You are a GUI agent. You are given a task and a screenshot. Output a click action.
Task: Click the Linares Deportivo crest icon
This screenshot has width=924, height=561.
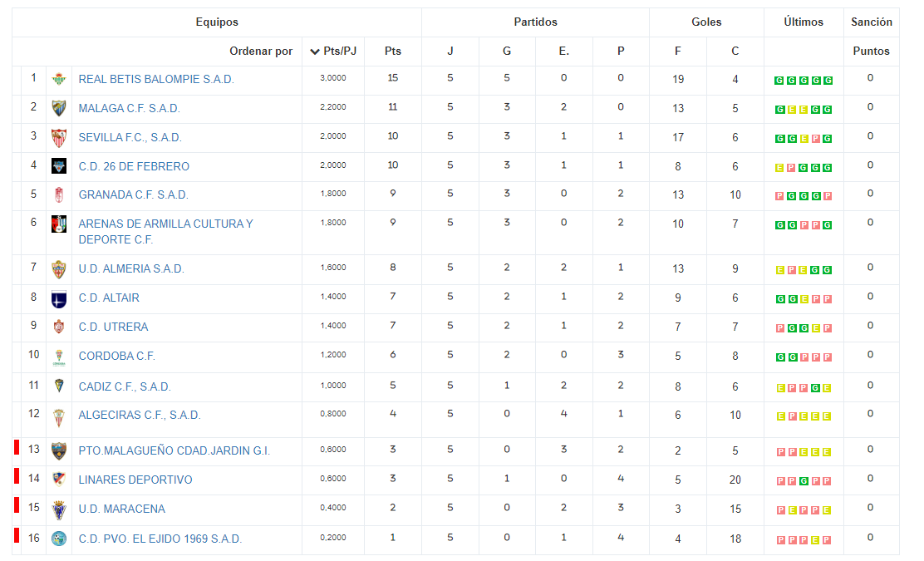59,479
